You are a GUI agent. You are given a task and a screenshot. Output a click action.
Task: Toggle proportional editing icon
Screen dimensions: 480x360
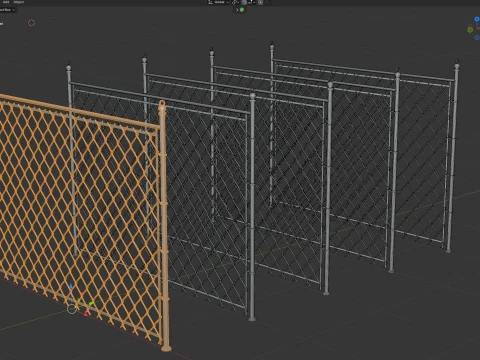point(260,2)
